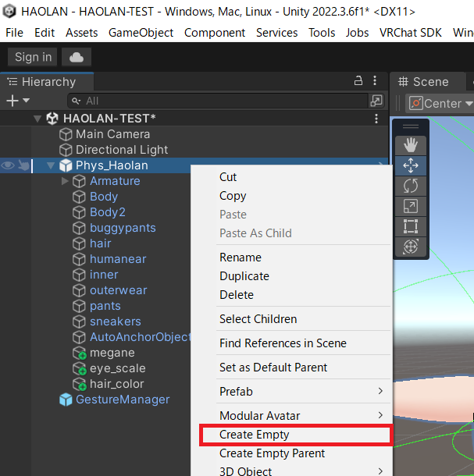474x476 pixels.
Task: Open the Jobs menu
Action: [357, 33]
